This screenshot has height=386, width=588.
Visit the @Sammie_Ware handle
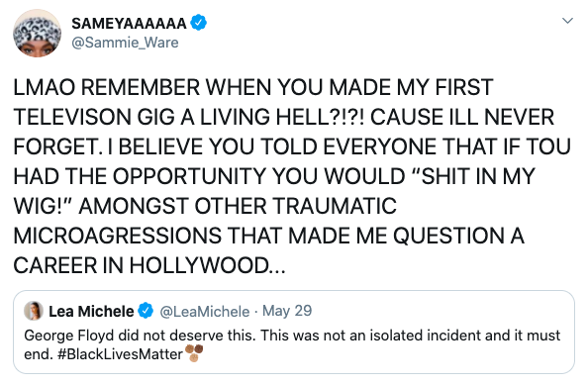[x=125, y=43]
